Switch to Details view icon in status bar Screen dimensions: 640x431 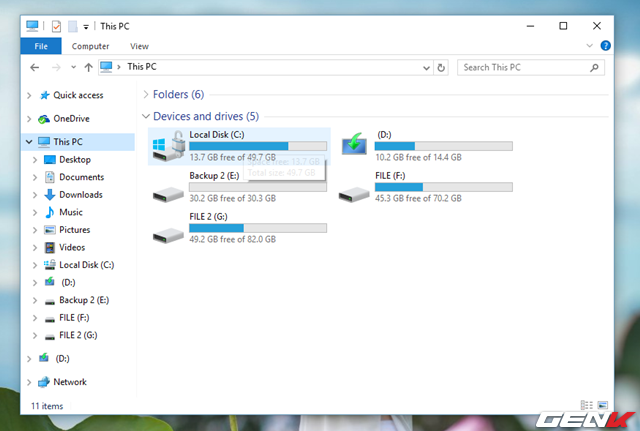587,405
